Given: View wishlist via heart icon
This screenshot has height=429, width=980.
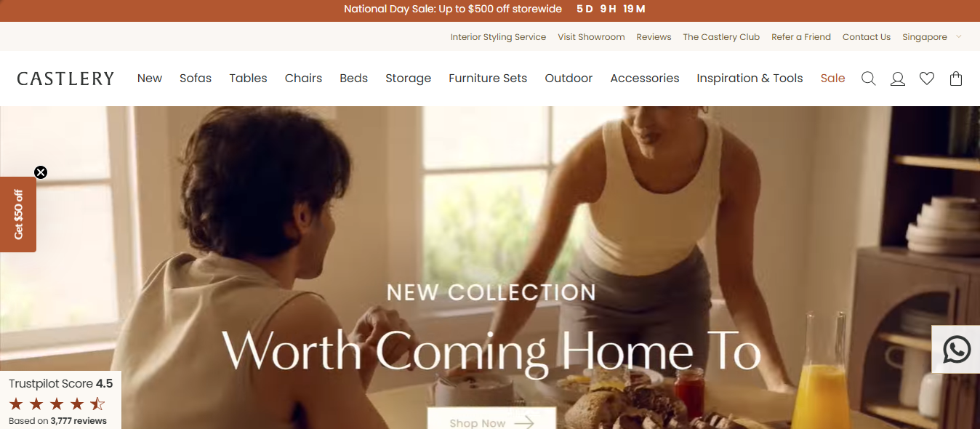Looking at the screenshot, I should tap(927, 79).
